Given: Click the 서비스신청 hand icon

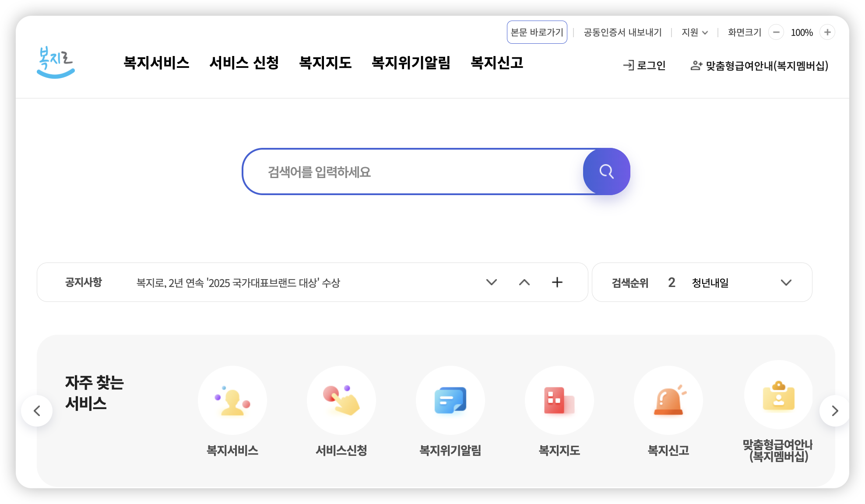Looking at the screenshot, I should 341,400.
